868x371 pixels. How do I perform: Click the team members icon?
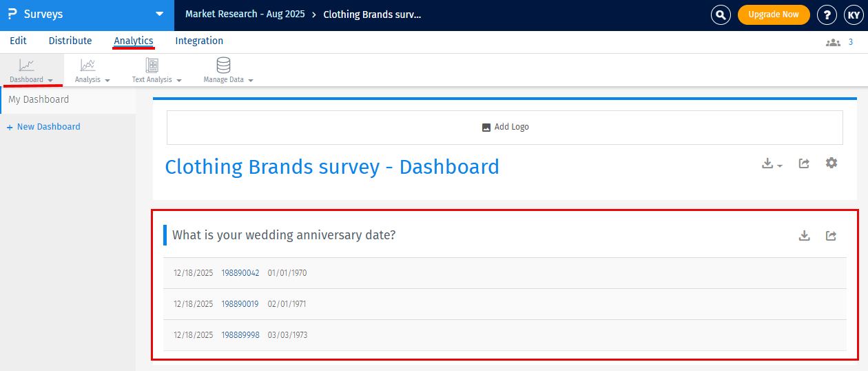[x=833, y=42]
